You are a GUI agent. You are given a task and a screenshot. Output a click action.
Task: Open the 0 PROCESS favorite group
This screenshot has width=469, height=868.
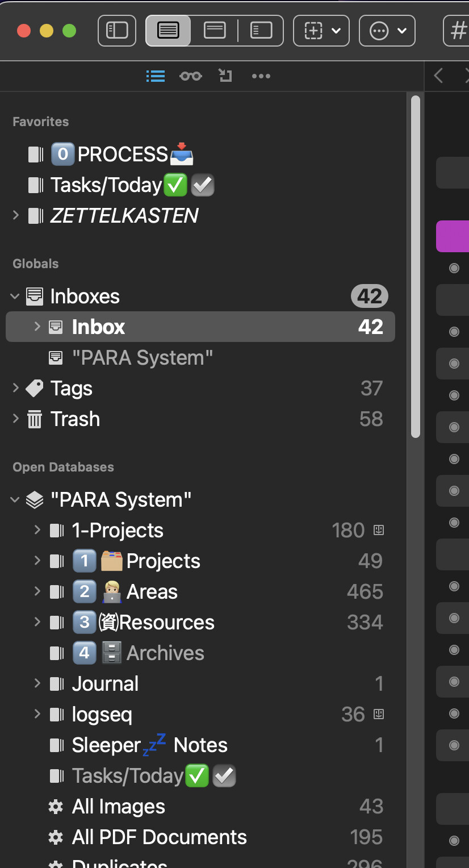(122, 155)
